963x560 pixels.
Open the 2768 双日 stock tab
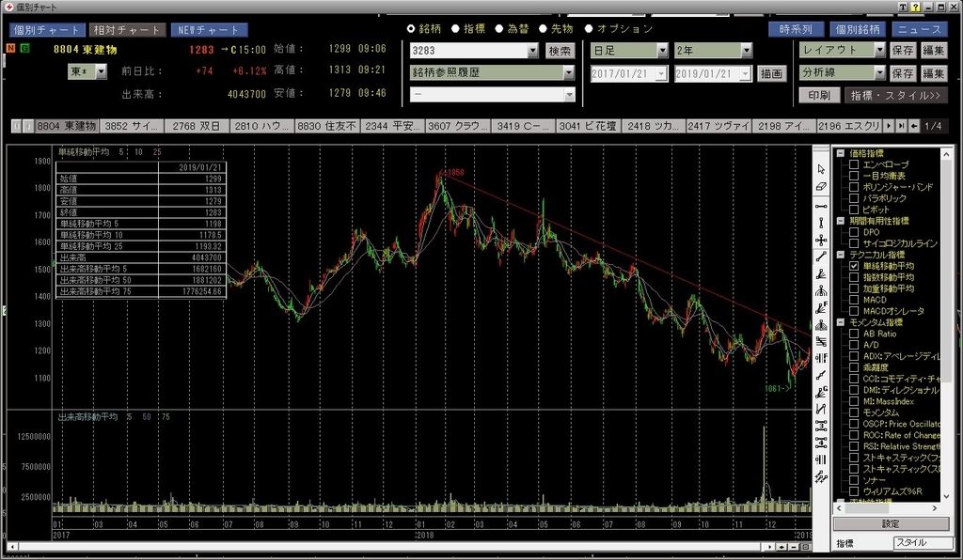196,126
